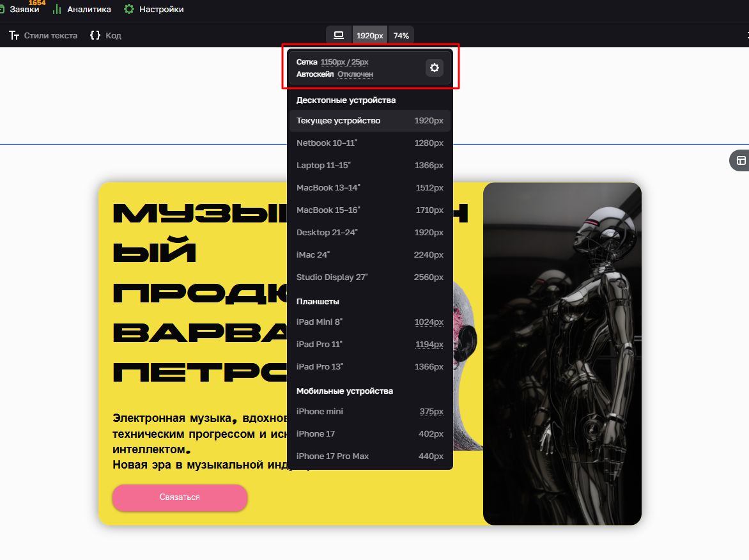Click the Tт text styles icon

coord(14,35)
